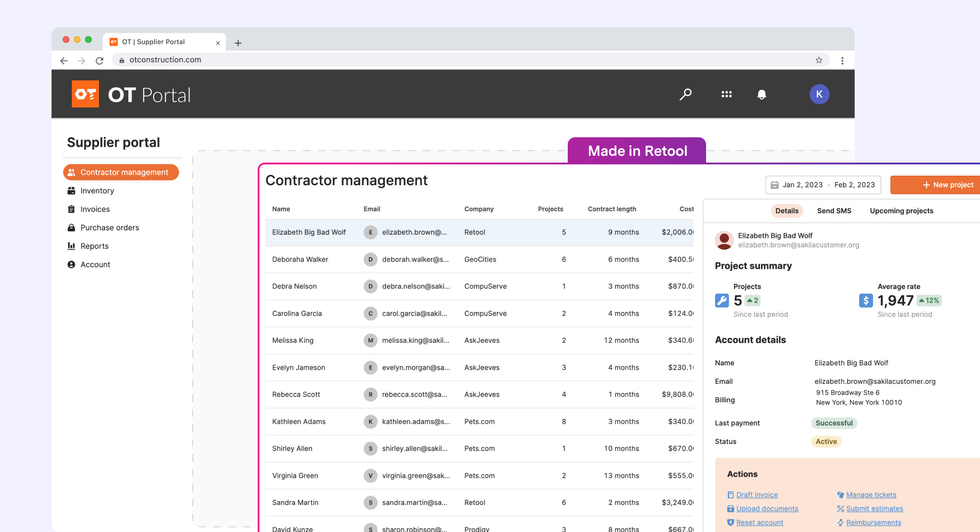Click the OT orange logo
Viewport: 980px width, 532px height.
(85, 94)
